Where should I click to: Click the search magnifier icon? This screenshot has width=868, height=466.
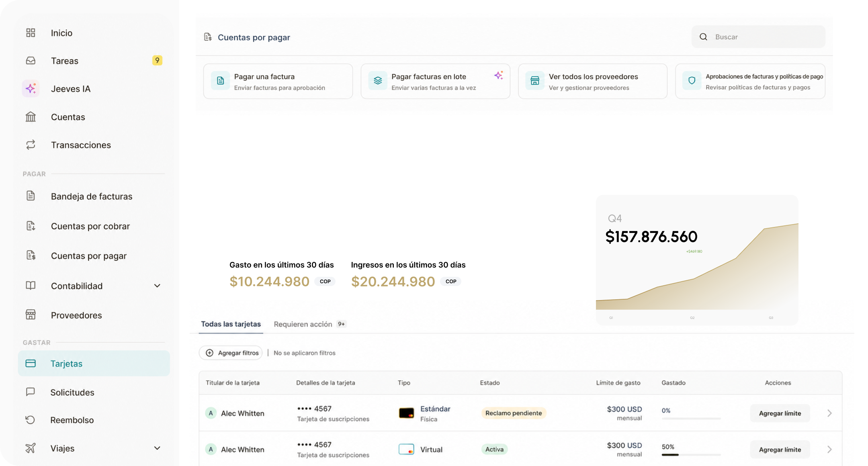pyautogui.click(x=703, y=37)
